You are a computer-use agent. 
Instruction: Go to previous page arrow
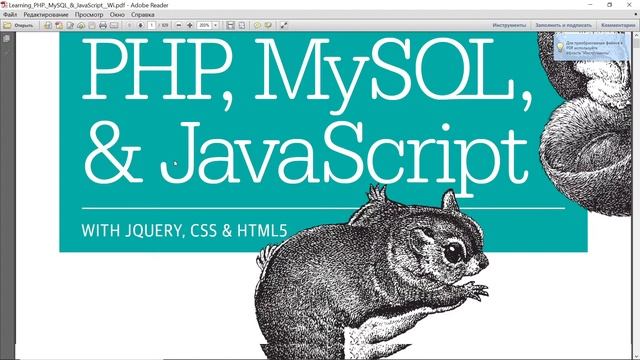coord(129,25)
